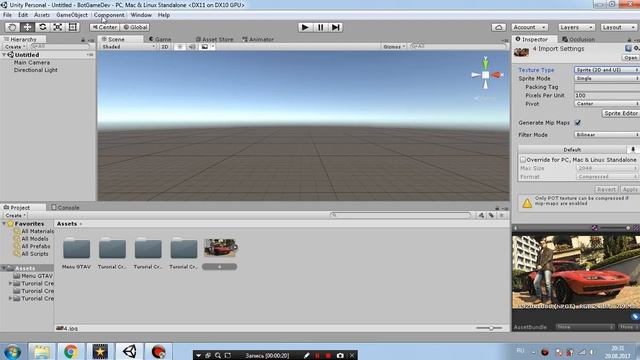
Task: Click the Sprite Editor button
Action: pyautogui.click(x=620, y=113)
